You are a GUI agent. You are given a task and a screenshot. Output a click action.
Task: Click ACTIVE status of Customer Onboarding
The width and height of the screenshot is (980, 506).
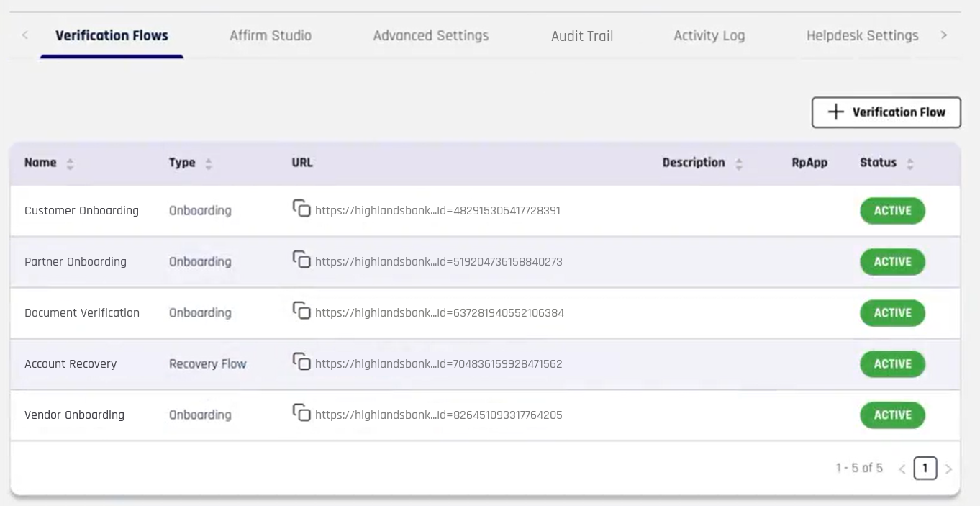click(x=893, y=211)
